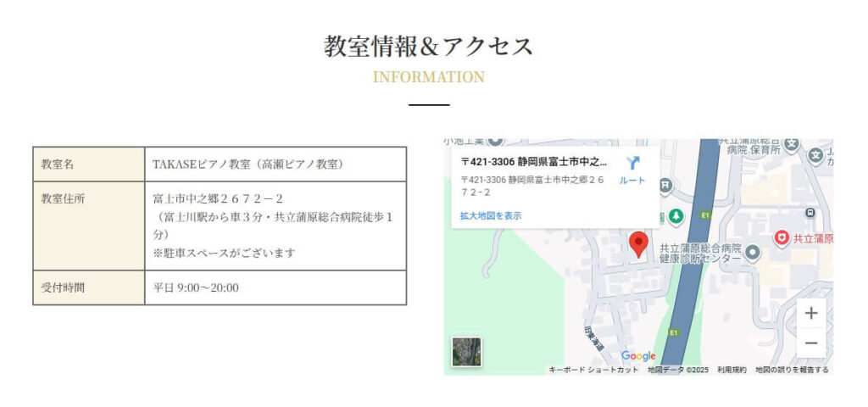Open 拡大地図を表示 link
The image size is (868, 407).
pos(491,216)
